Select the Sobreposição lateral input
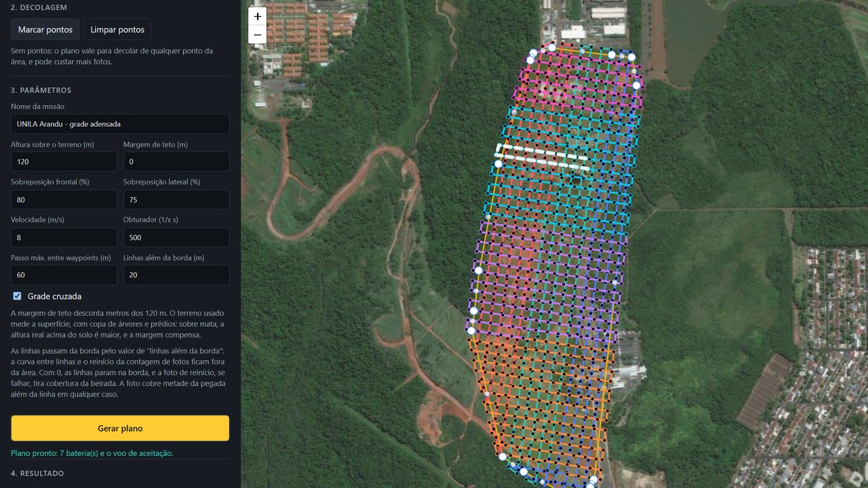The width and height of the screenshot is (868, 488). (x=176, y=200)
